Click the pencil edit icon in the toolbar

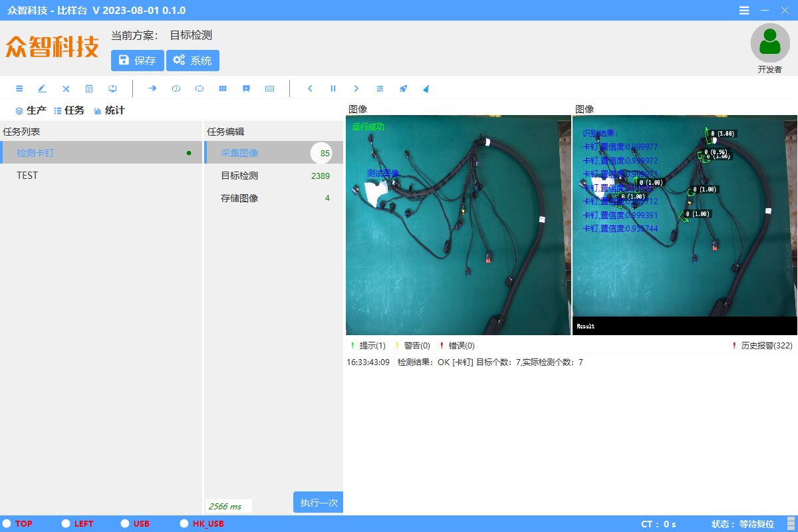click(43, 88)
